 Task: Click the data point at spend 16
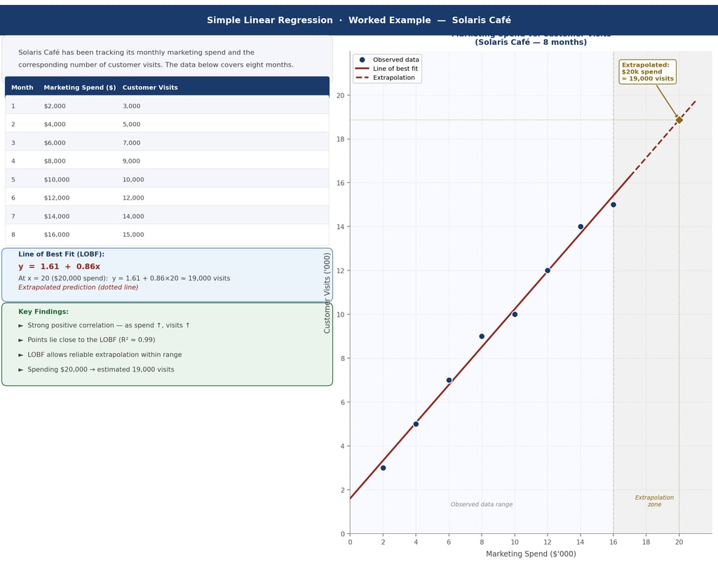613,205
